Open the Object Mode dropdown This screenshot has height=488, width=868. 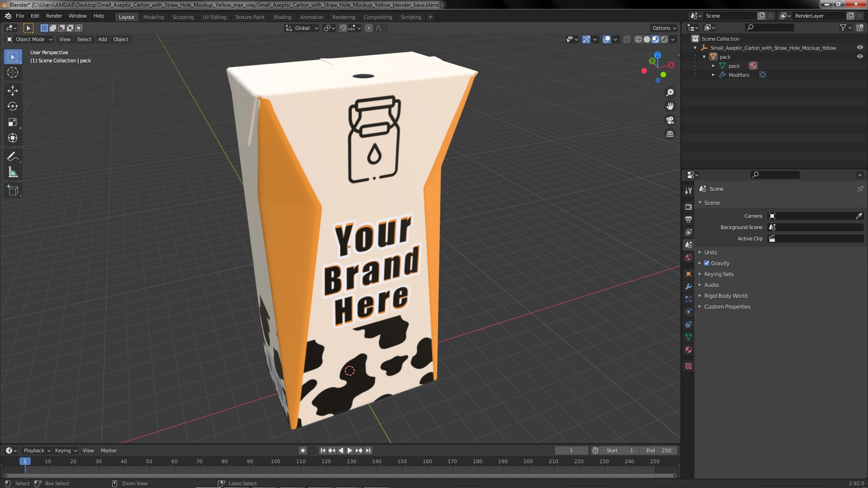point(30,39)
